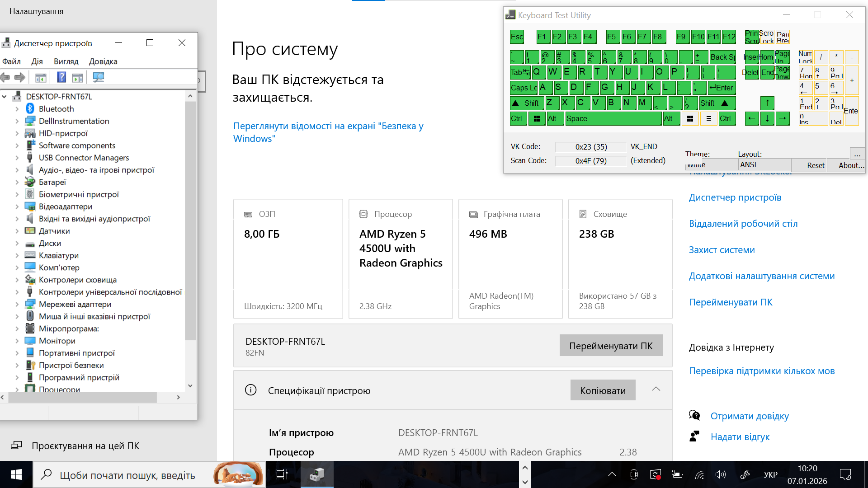
Task: Click the volume speaker icon in system tray
Action: click(x=720, y=474)
